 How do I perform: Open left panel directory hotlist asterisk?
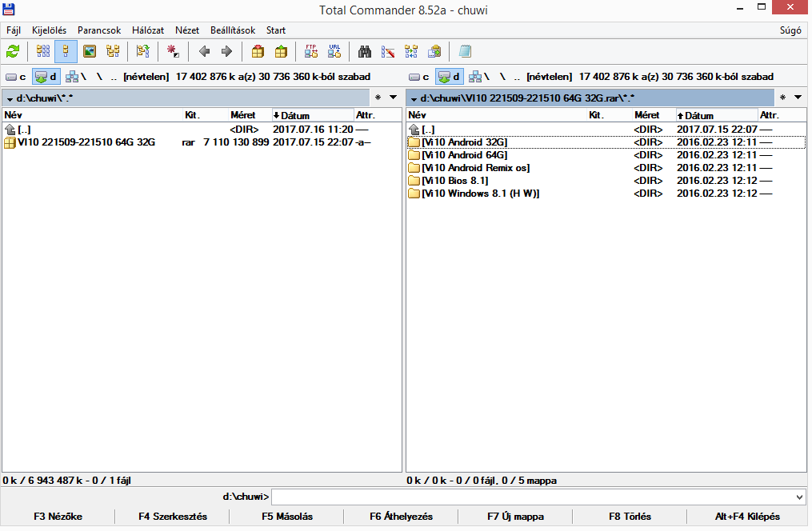click(378, 98)
